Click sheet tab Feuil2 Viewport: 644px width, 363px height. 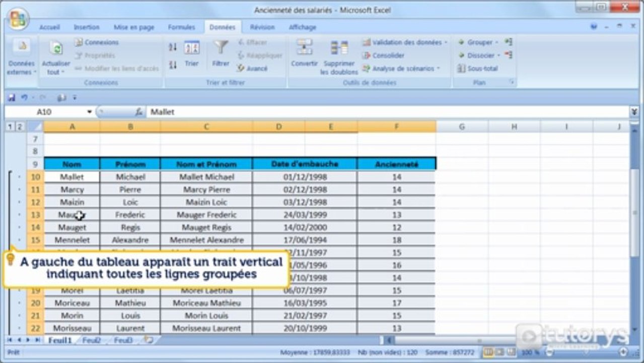[x=92, y=340]
